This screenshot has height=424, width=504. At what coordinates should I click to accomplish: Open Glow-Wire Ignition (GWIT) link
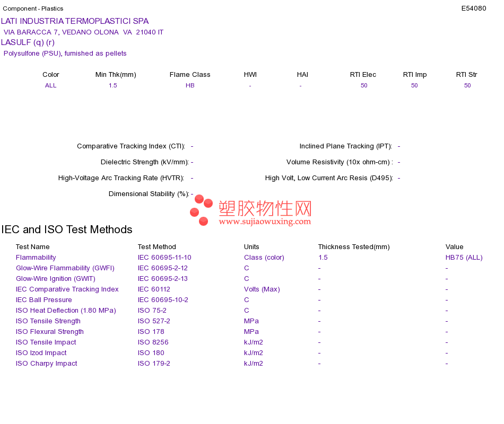pyautogui.click(x=56, y=279)
